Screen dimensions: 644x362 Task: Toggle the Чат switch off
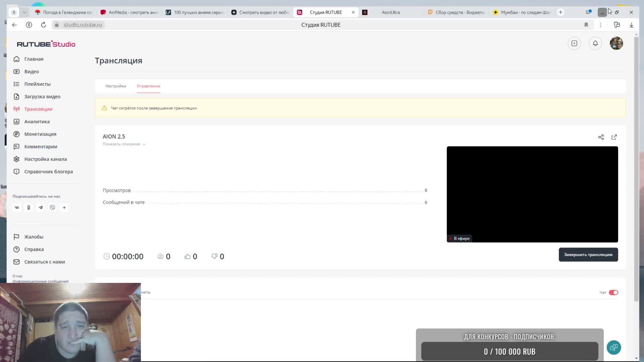pyautogui.click(x=613, y=293)
